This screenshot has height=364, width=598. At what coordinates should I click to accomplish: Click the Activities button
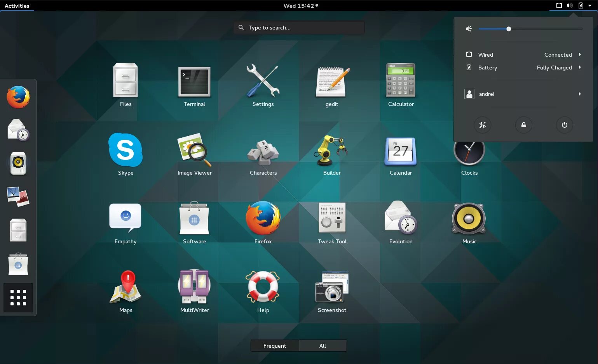click(17, 5)
